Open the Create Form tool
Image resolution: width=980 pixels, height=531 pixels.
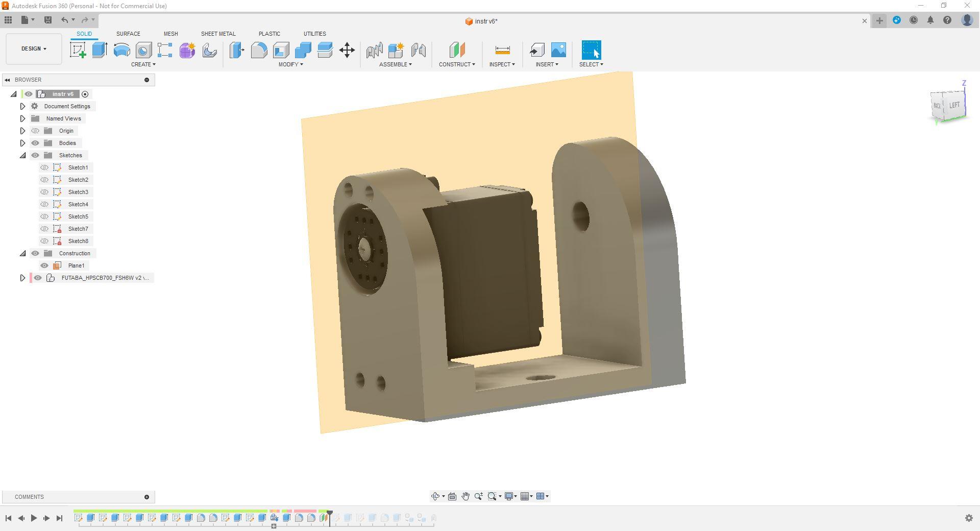tap(187, 50)
